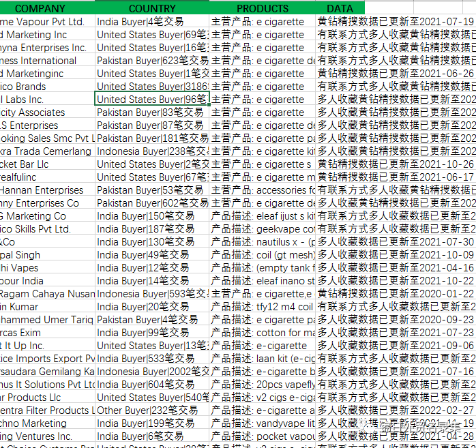This screenshot has height=448, width=476.
Task: Select the COUNTRY column header cell
Action: [152, 8]
